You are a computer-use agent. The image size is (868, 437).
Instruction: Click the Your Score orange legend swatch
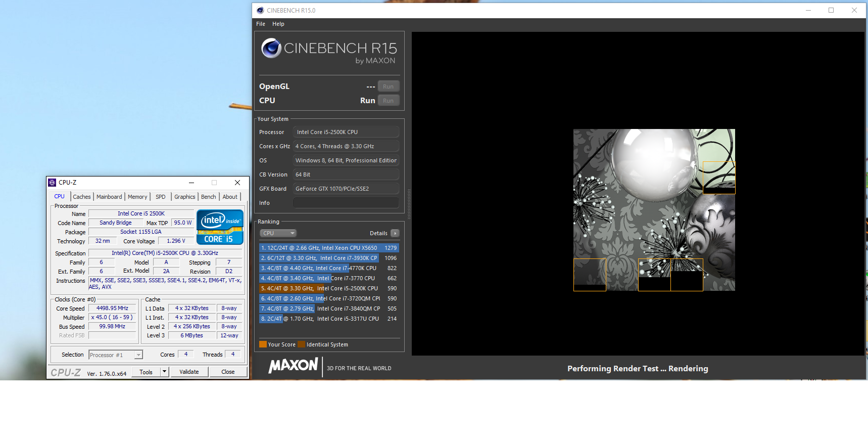[263, 344]
